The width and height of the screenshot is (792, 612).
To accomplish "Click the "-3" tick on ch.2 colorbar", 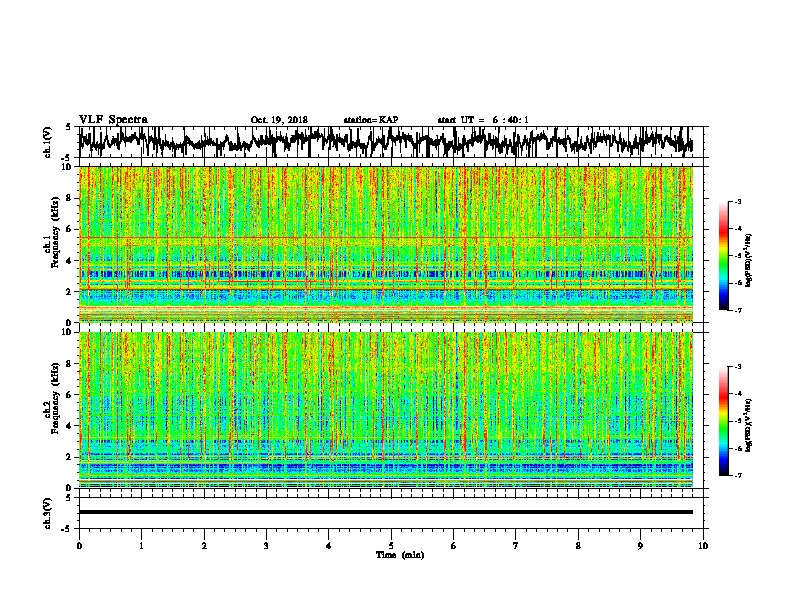I will coord(737,367).
